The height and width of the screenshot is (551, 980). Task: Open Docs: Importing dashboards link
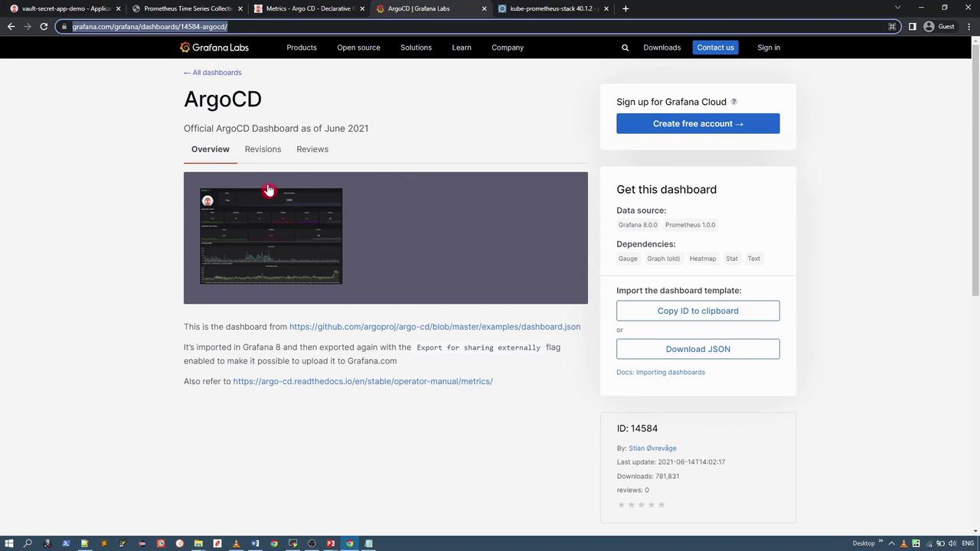pyautogui.click(x=661, y=373)
